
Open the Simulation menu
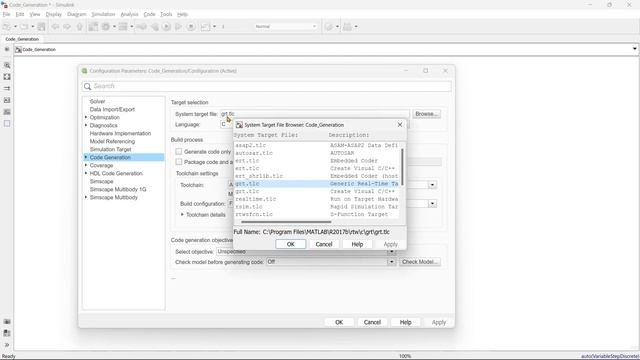(103, 14)
